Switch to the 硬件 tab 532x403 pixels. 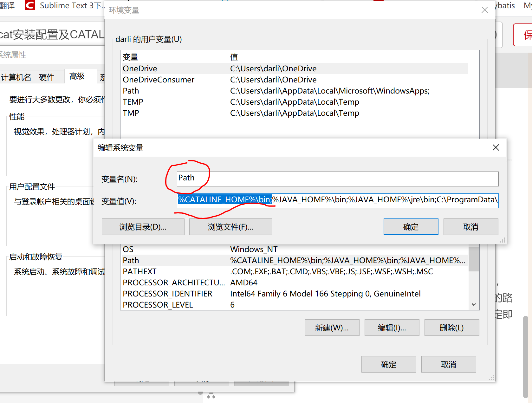pos(46,77)
